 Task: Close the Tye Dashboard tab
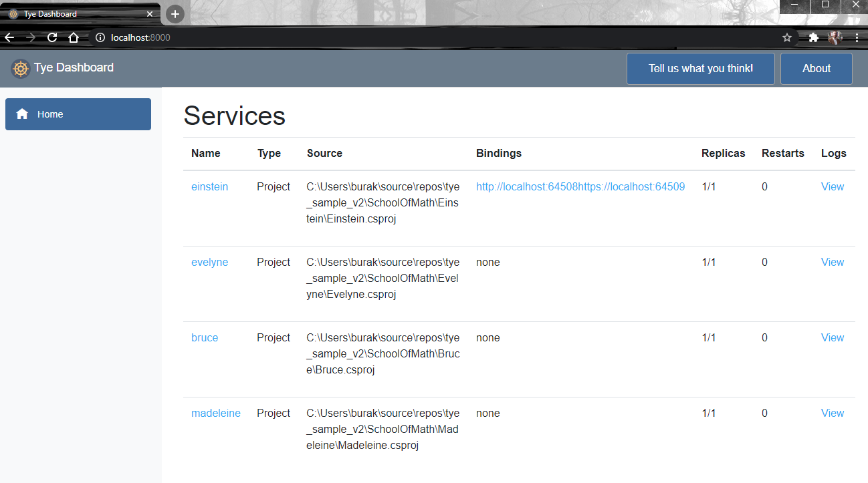click(x=150, y=14)
